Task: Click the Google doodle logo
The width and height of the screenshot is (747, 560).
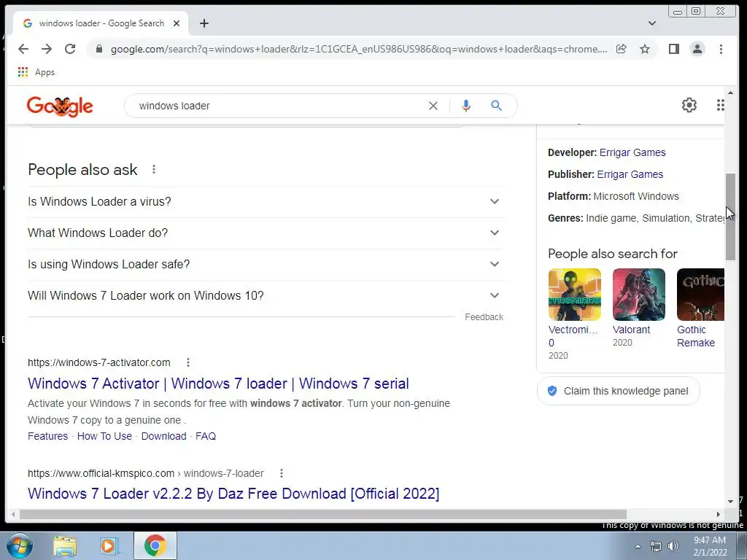Action: pos(60,106)
